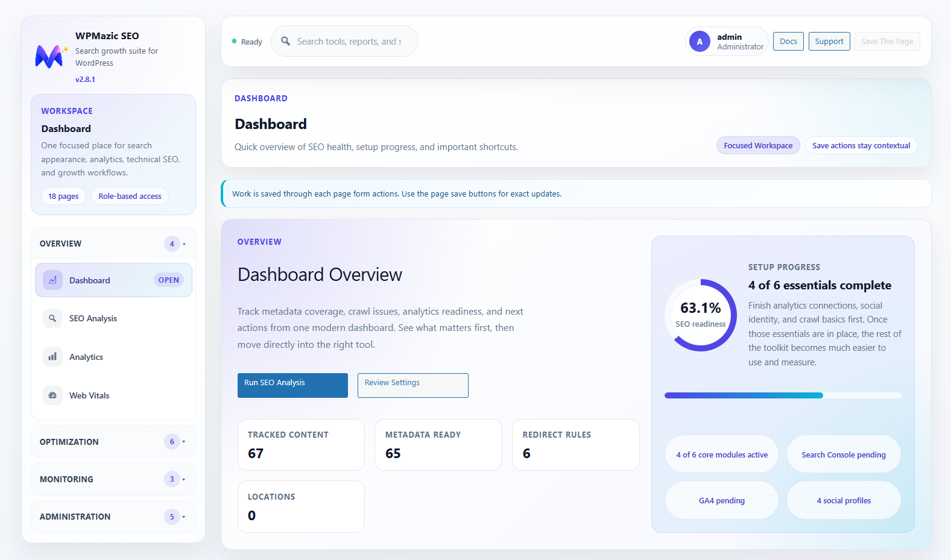Click the Overview count badge 4

pos(172,244)
